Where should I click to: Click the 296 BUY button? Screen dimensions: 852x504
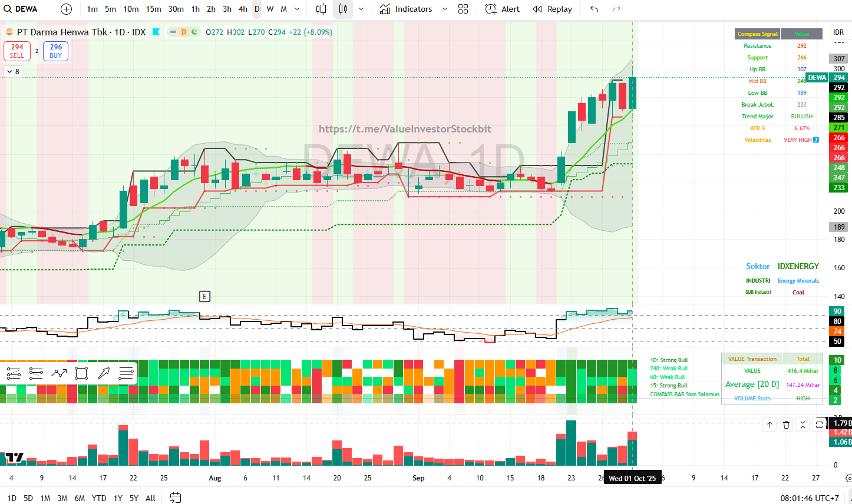[56, 51]
